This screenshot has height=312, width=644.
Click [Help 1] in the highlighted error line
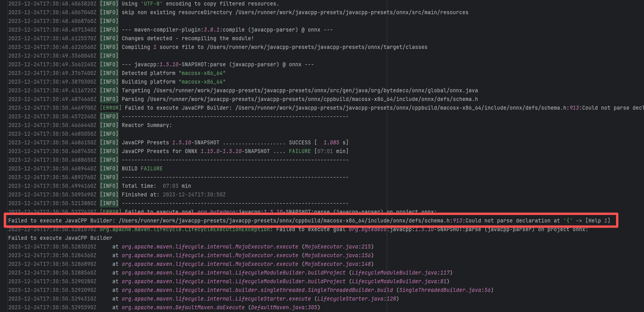click(x=597, y=220)
